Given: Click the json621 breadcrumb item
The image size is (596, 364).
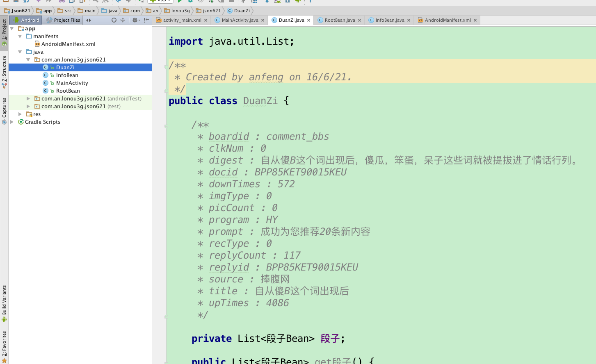Looking at the screenshot, I should 208,11.
